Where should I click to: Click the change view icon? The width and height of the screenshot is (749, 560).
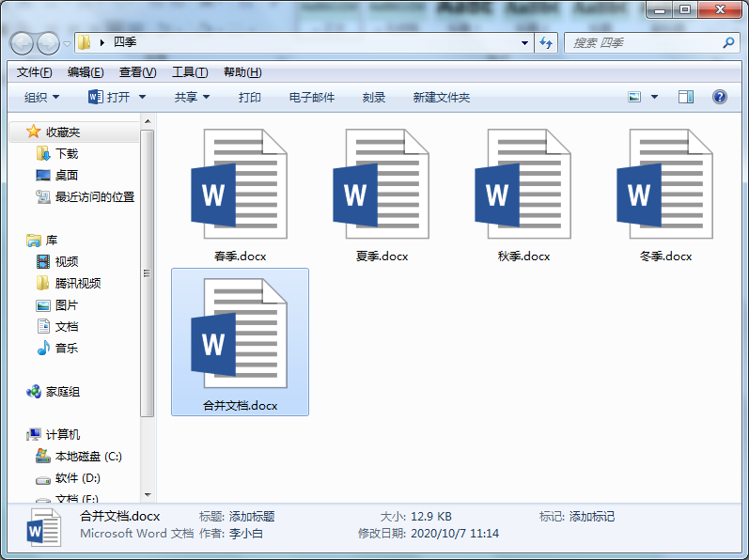[634, 98]
